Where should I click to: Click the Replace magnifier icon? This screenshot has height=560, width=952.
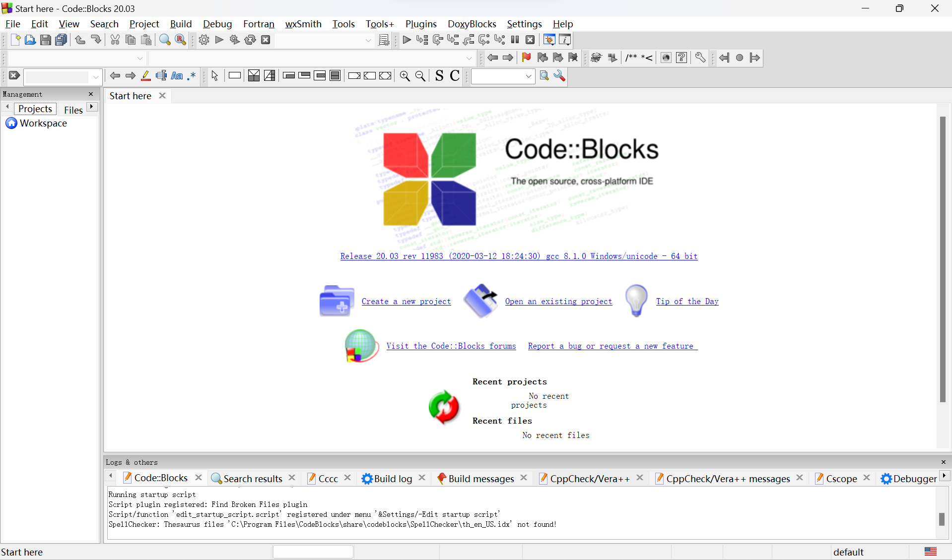point(181,40)
